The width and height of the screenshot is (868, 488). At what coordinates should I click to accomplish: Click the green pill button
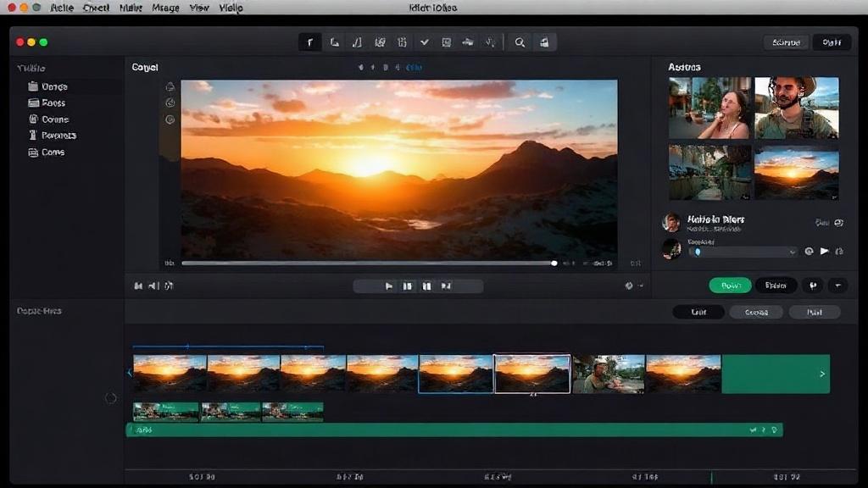pos(730,285)
